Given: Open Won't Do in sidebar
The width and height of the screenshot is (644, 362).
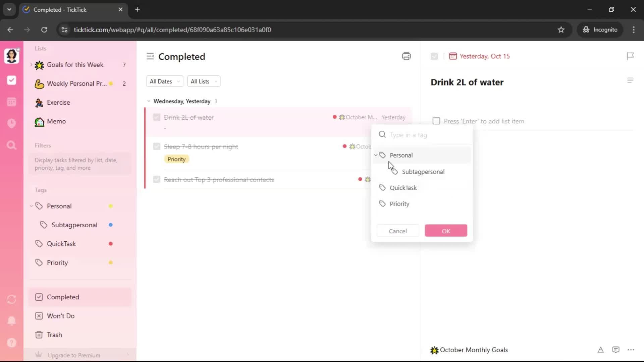Looking at the screenshot, I should tap(61, 316).
